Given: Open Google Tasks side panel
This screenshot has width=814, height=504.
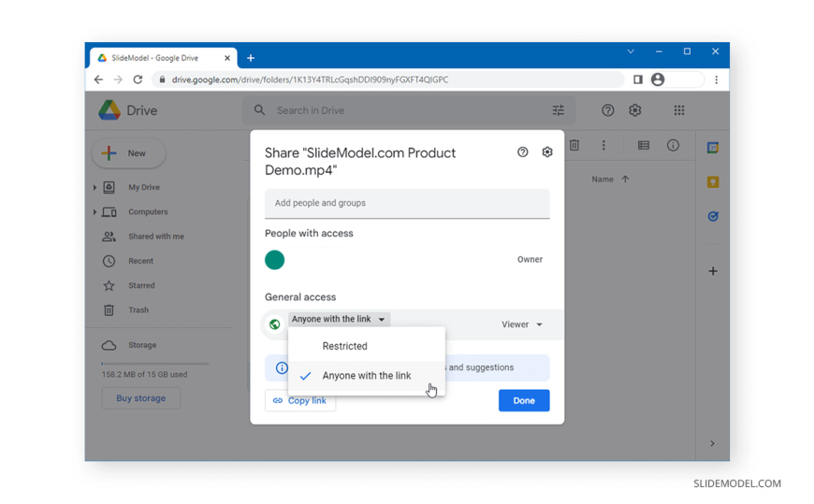Looking at the screenshot, I should coord(713,216).
